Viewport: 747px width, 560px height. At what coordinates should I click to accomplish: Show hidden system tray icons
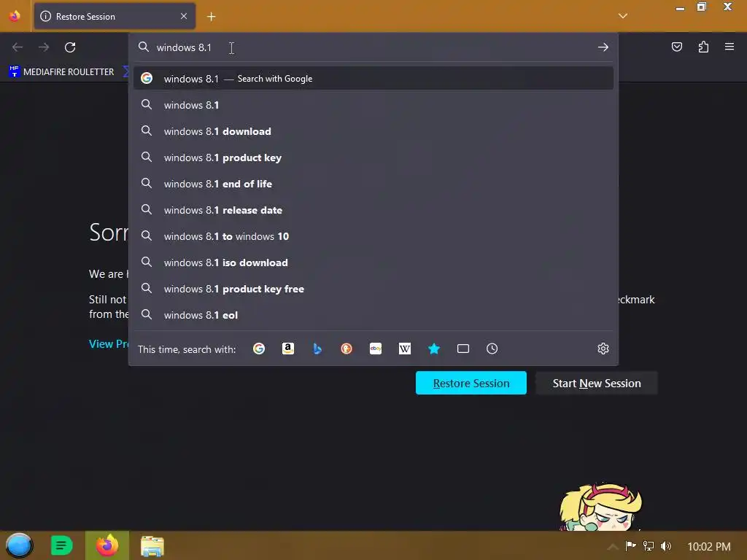coord(614,546)
